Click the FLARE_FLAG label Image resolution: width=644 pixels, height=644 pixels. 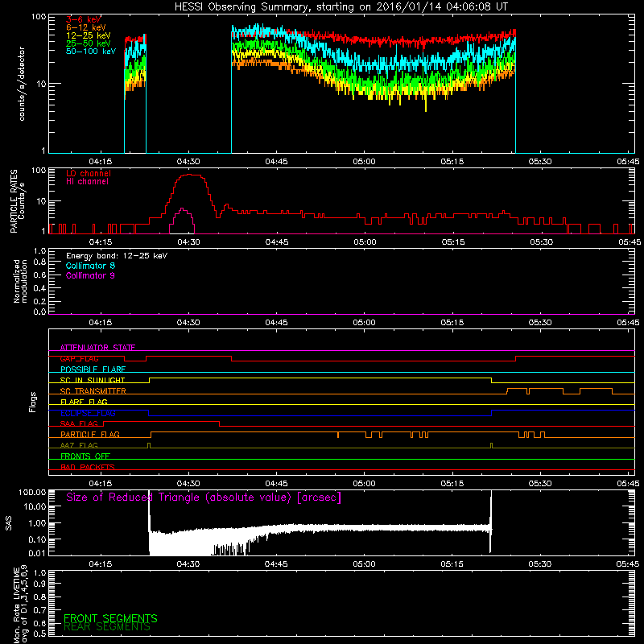[x=84, y=402]
